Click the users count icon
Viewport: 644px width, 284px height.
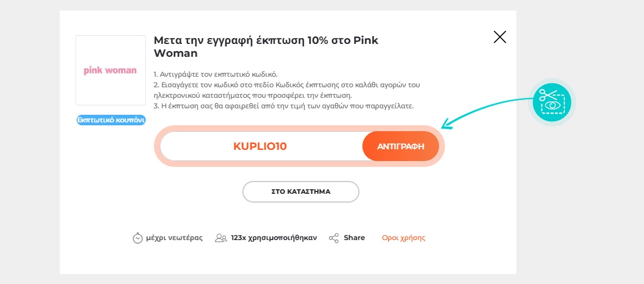click(221, 238)
